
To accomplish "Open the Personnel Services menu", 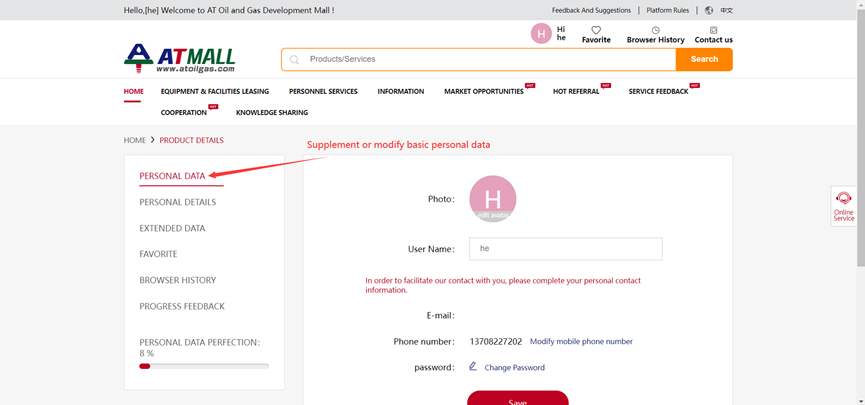I will coord(323,91).
